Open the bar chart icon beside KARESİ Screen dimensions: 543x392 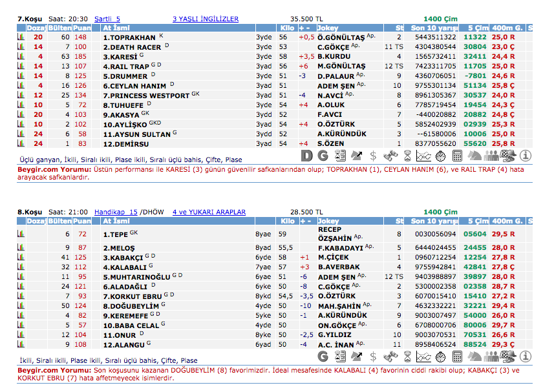[21, 57]
